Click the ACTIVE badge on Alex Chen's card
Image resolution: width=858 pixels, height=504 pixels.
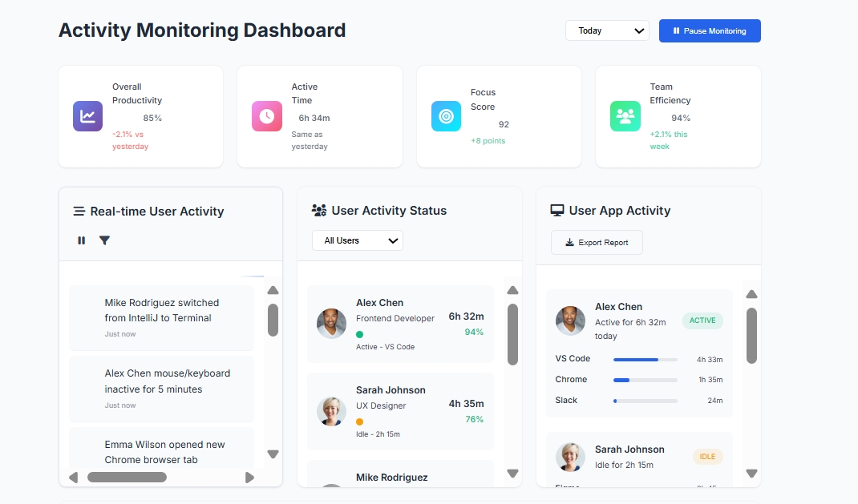click(x=702, y=320)
